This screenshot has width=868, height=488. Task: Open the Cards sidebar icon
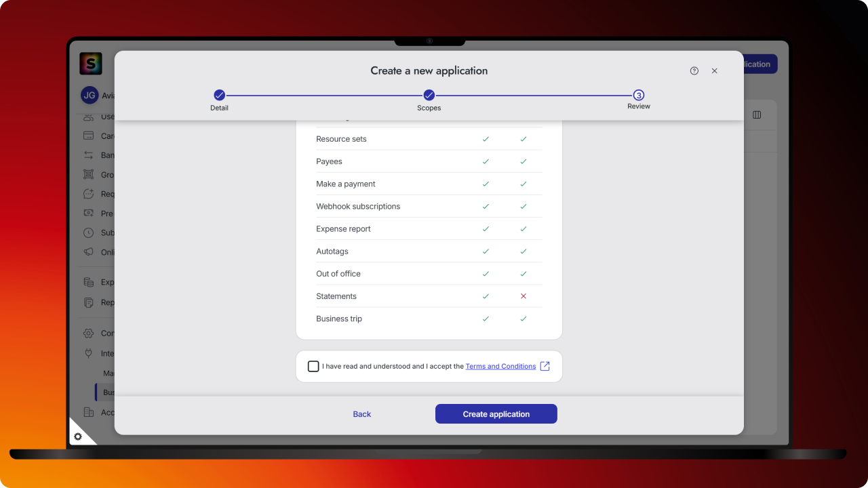tap(88, 136)
